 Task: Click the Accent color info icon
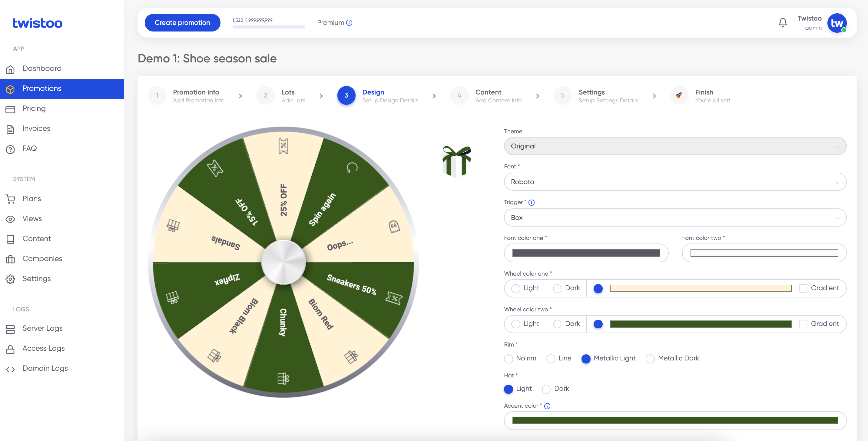tap(547, 406)
